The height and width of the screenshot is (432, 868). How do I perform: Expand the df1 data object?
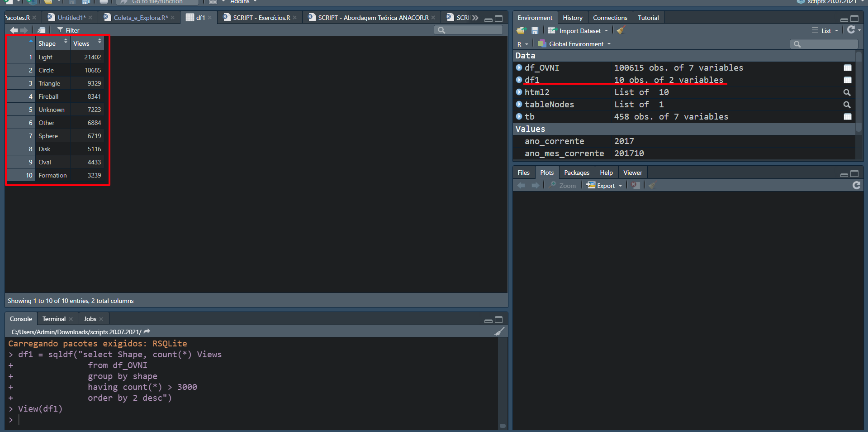click(519, 80)
